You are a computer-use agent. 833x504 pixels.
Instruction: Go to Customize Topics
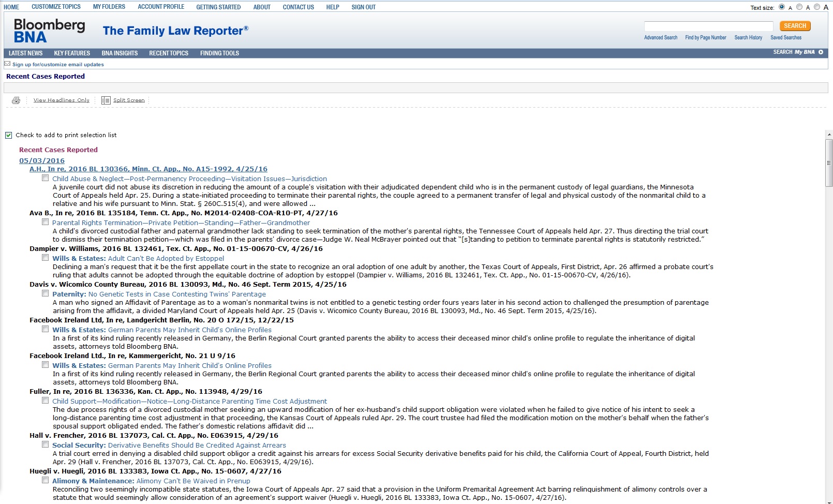tap(56, 7)
